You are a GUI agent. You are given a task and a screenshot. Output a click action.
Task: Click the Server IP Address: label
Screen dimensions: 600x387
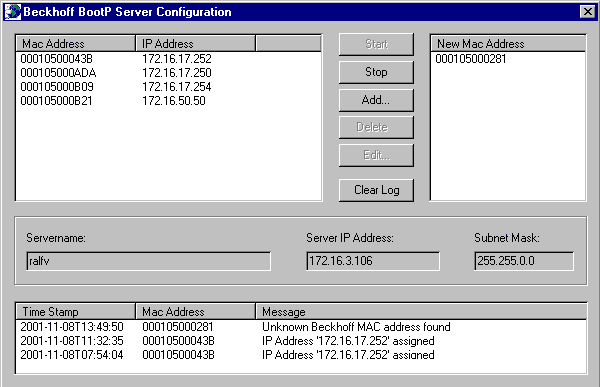click(x=350, y=238)
